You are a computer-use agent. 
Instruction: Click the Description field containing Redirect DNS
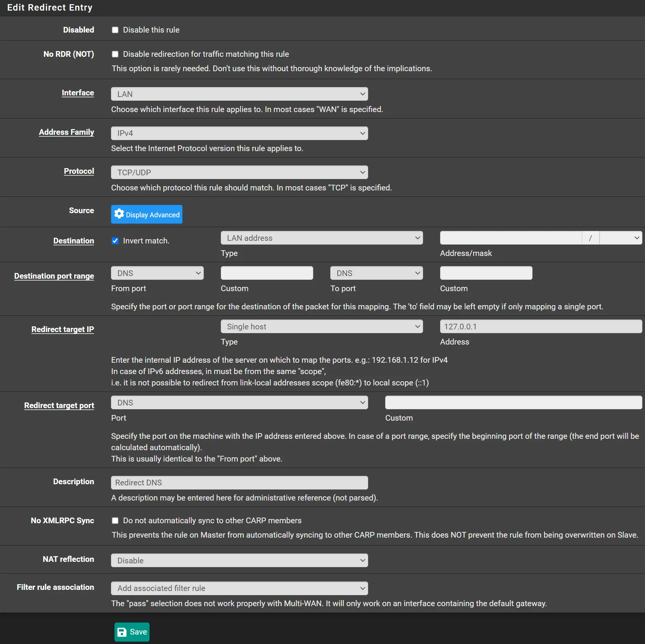239,482
